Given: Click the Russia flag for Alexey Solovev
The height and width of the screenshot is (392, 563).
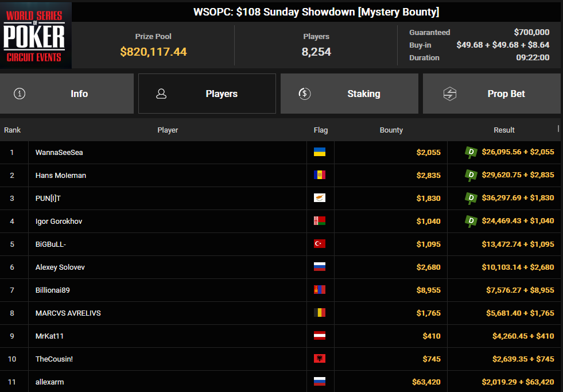Looking at the screenshot, I should coord(320,267).
